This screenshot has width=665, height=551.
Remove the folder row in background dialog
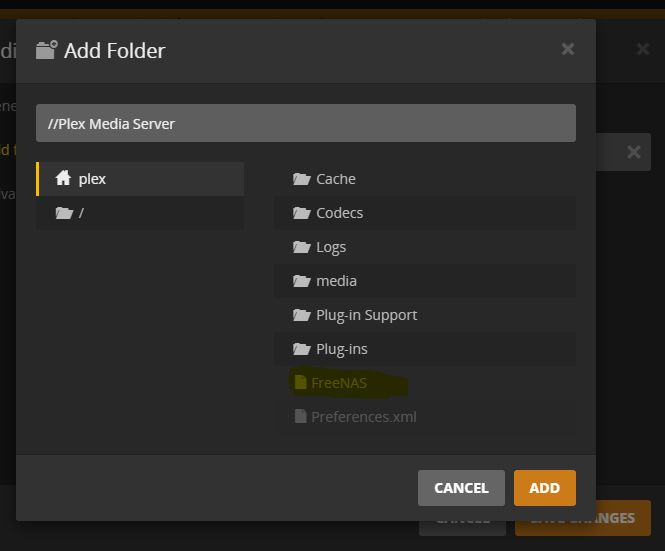[634, 152]
